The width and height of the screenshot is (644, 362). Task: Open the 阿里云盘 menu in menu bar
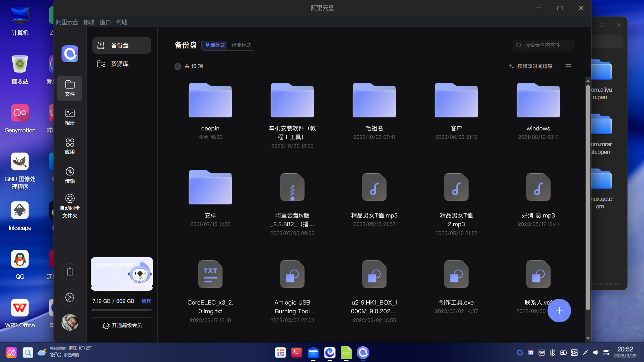(x=67, y=22)
